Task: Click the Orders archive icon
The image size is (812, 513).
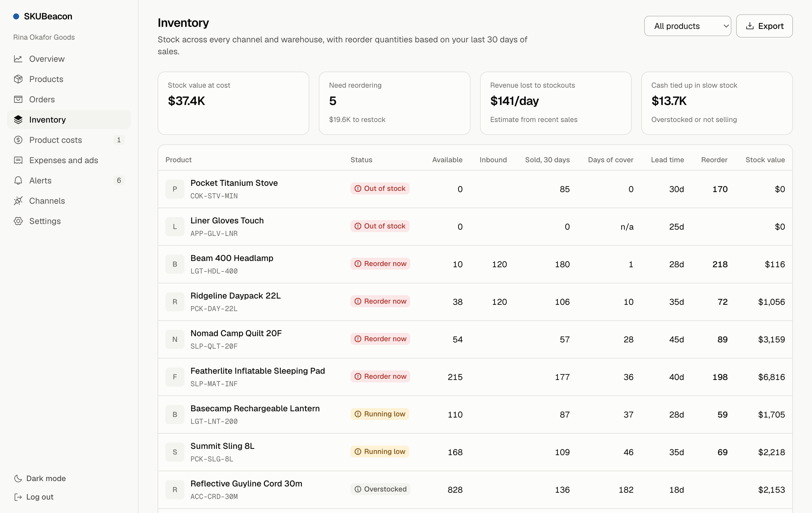Action: click(x=18, y=99)
